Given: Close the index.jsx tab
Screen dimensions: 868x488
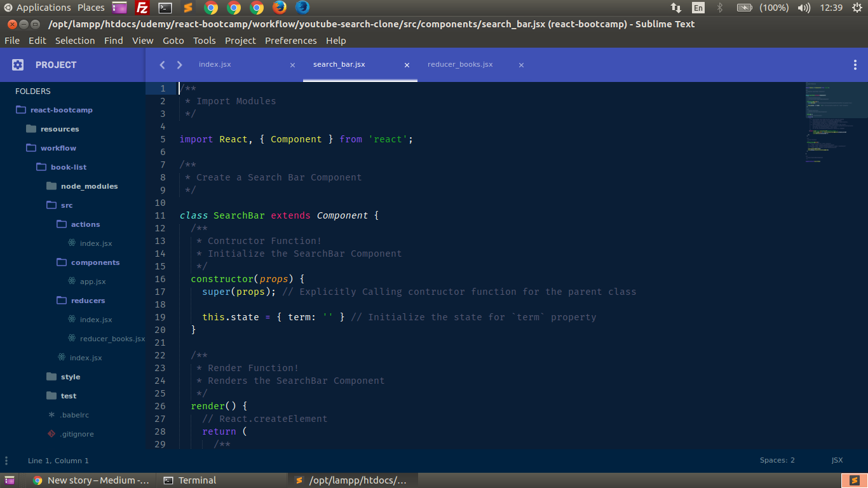Looking at the screenshot, I should pyautogui.click(x=292, y=64).
